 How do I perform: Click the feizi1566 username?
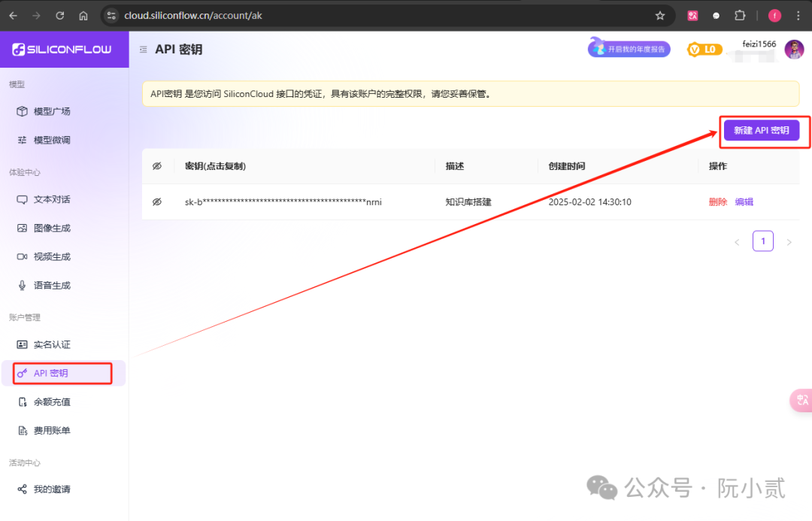[759, 44]
